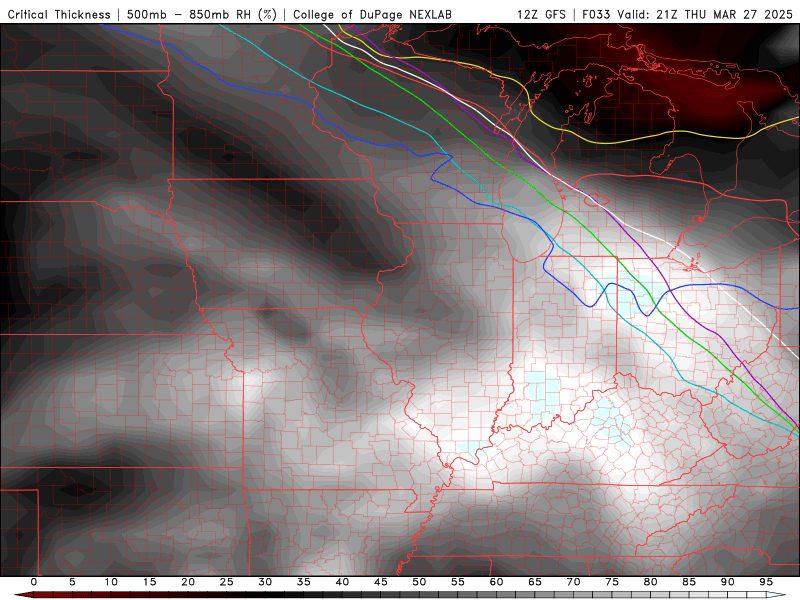Click the "70" label on the color scale
800x600 pixels.
[573, 582]
